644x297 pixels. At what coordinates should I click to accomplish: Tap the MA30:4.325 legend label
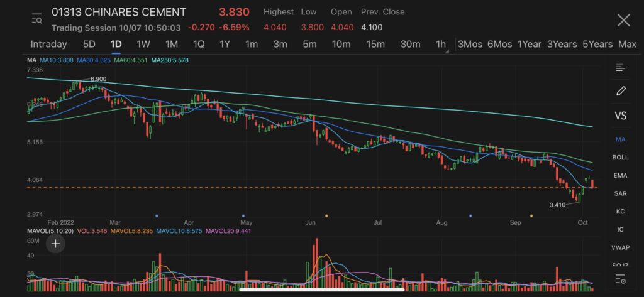[x=94, y=60]
